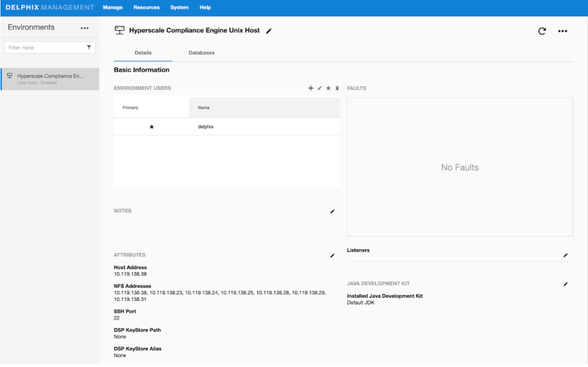Open the host actions three-dot menu
The width and height of the screenshot is (588, 367).
coord(563,31)
